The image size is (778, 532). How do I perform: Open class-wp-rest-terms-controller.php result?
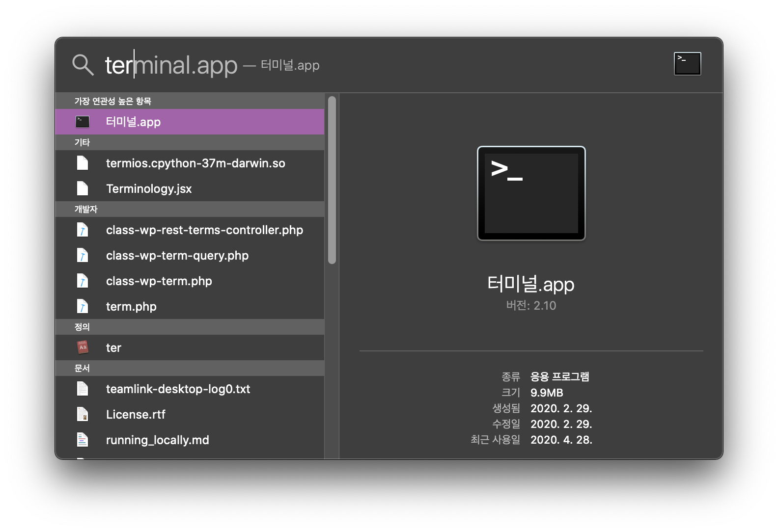pyautogui.click(x=190, y=230)
